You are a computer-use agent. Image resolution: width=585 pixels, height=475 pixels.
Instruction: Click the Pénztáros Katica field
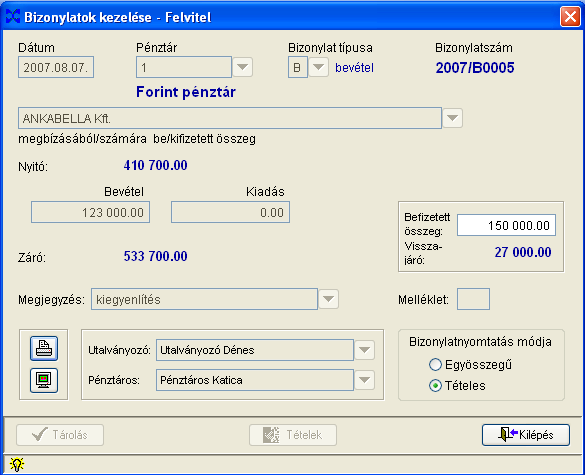[x=255, y=380]
